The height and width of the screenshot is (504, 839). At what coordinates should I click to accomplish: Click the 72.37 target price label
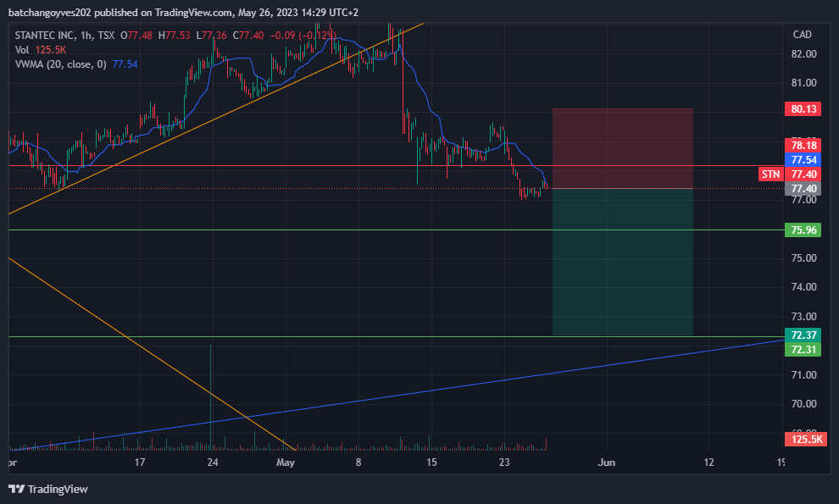tap(803, 335)
